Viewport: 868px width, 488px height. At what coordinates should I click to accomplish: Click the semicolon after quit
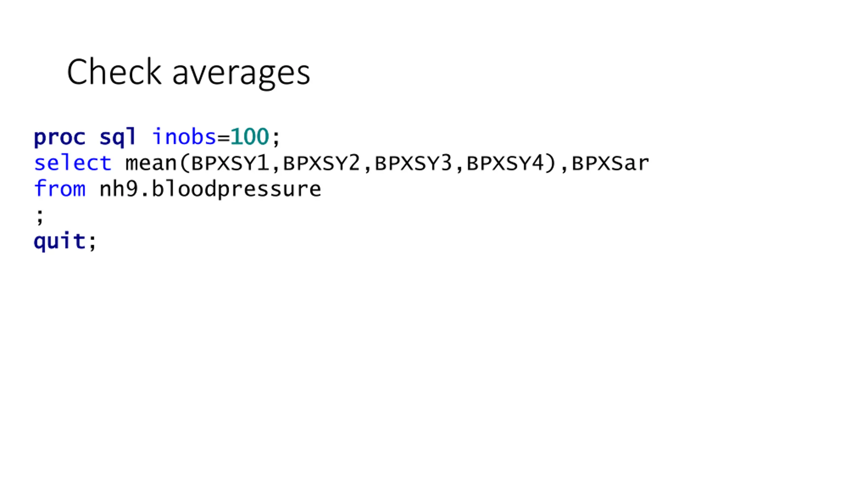[93, 243]
